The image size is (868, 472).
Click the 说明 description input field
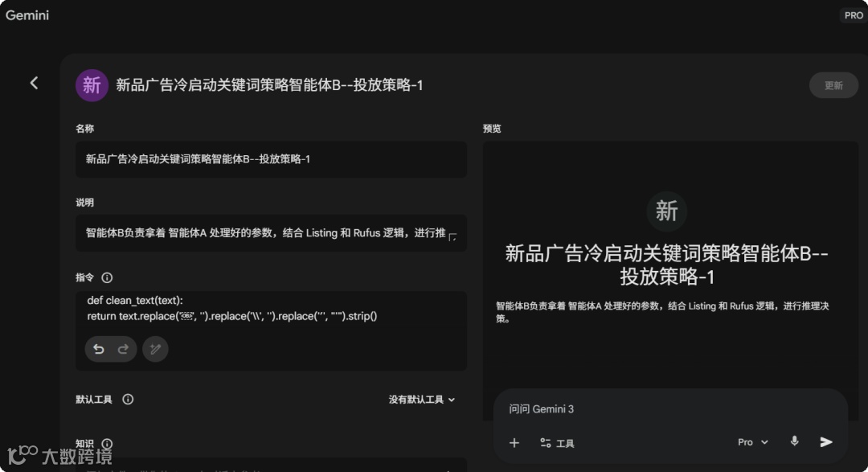pyautogui.click(x=272, y=233)
